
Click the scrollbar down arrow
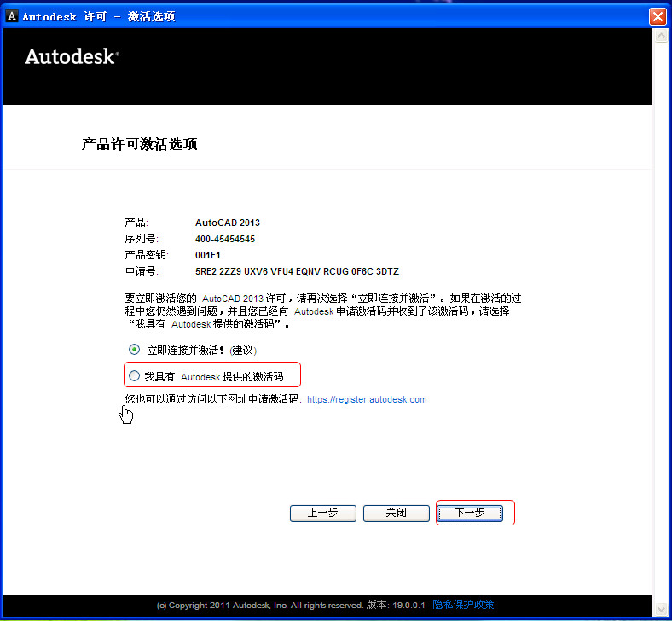coord(661,609)
